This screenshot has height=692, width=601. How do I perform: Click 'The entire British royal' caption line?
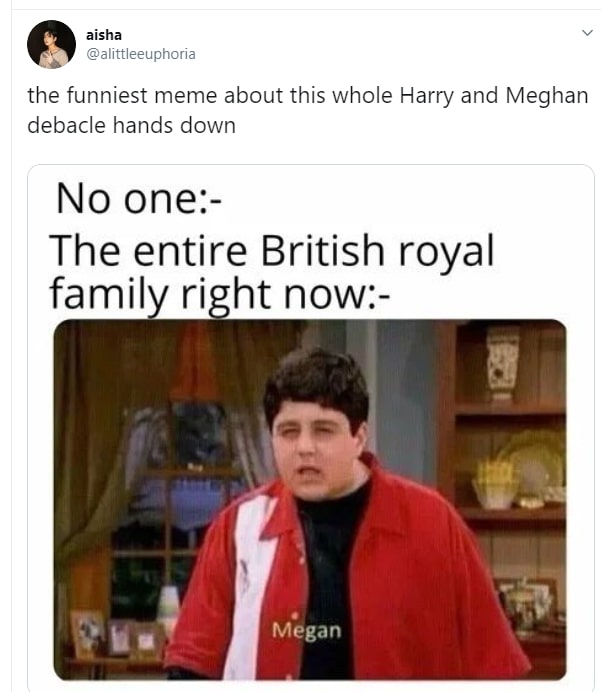[x=271, y=251]
